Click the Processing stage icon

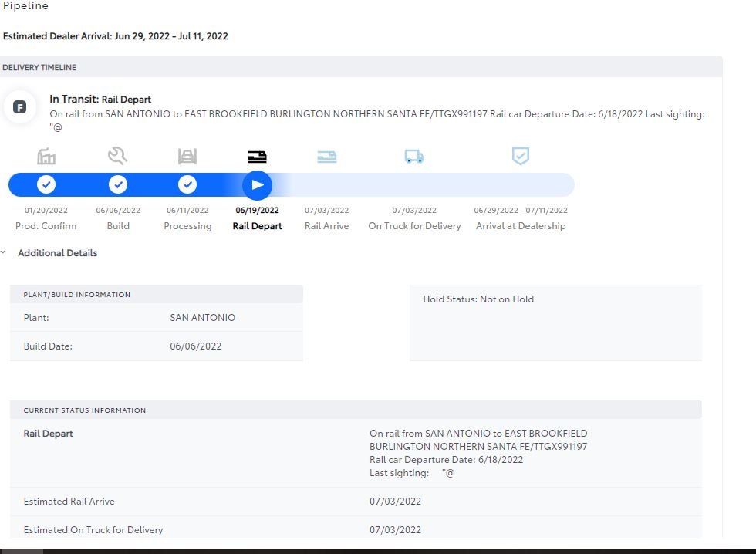[187, 156]
